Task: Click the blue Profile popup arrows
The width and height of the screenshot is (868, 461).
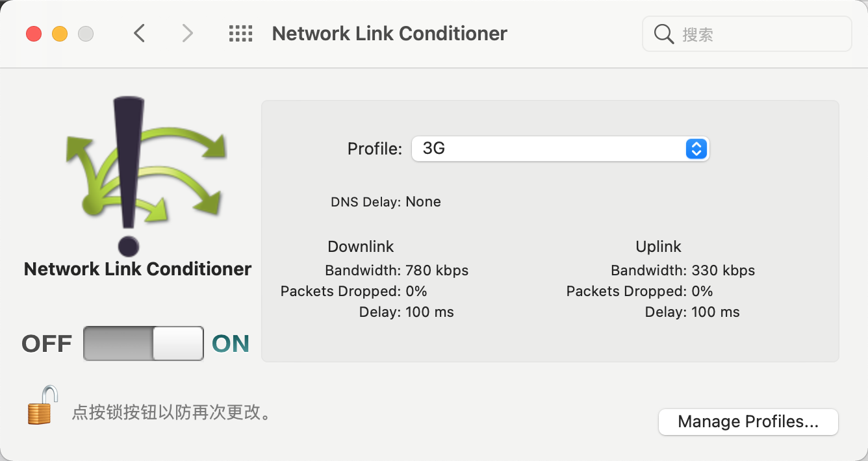Action: click(x=696, y=149)
